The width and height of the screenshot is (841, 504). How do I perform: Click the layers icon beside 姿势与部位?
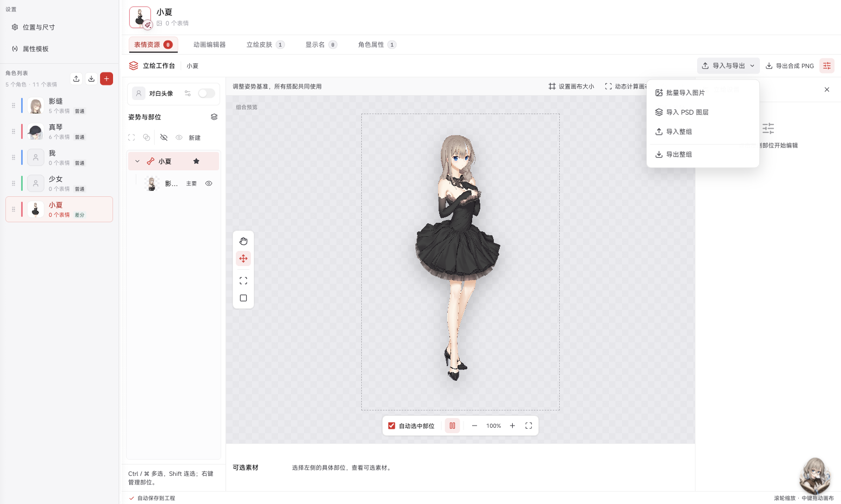click(x=214, y=117)
